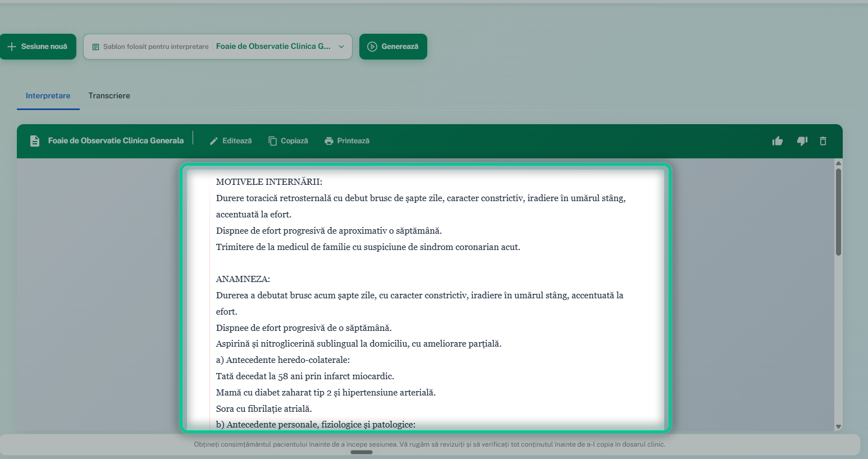Click the drag handle bar at bottom

362,452
